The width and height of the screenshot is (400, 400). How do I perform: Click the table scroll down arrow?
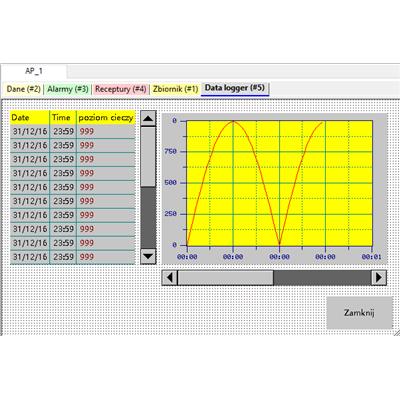point(148,257)
